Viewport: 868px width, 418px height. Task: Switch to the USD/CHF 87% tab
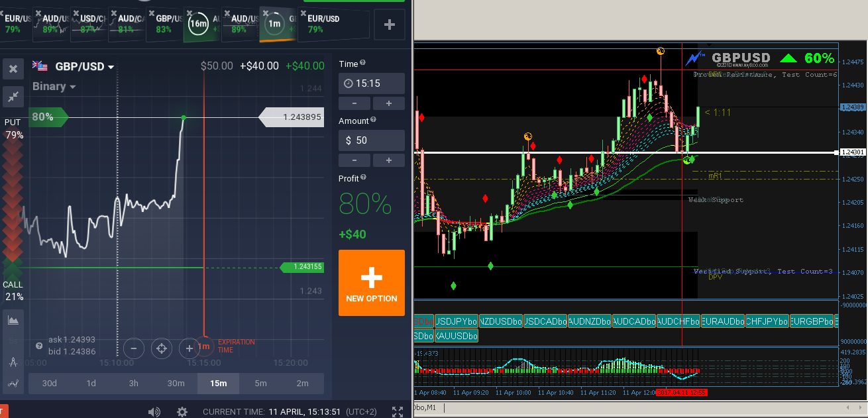[x=89, y=25]
